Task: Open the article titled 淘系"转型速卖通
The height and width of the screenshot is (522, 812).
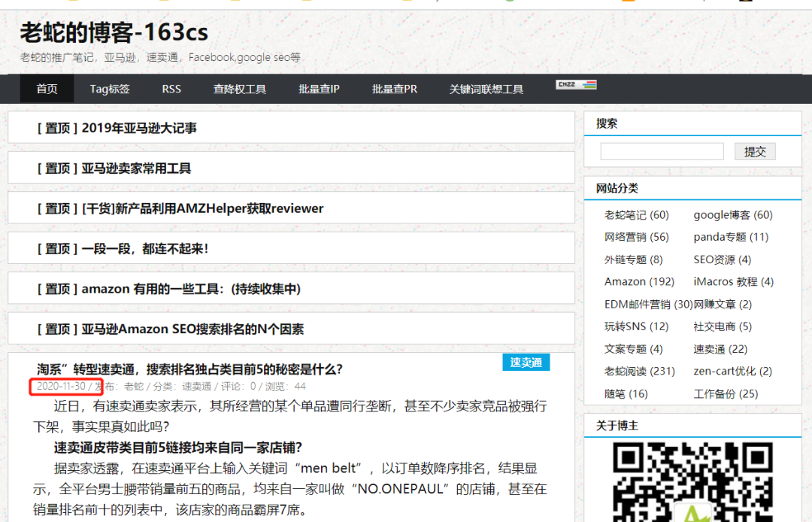Action: coord(189,369)
